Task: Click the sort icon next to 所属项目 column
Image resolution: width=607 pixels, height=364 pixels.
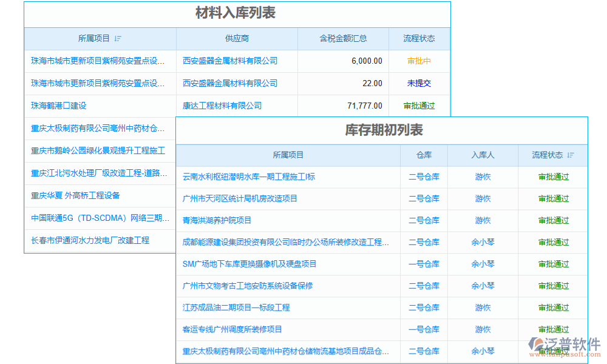Action: point(118,38)
